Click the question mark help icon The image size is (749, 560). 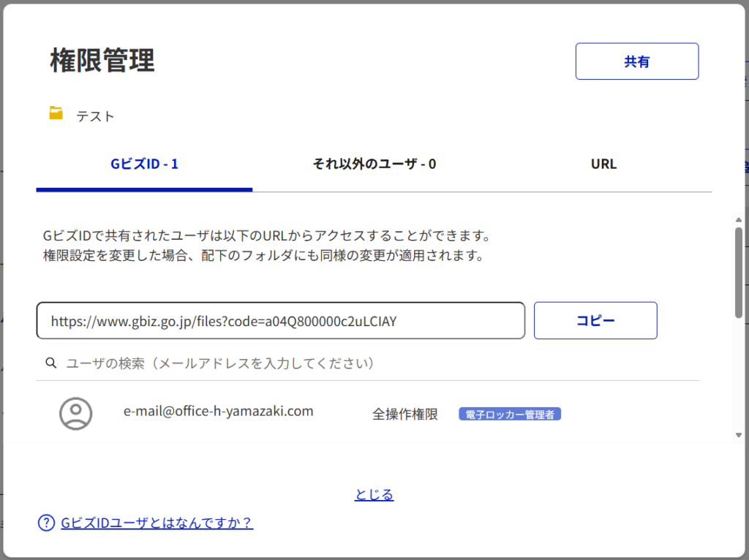pos(46,523)
